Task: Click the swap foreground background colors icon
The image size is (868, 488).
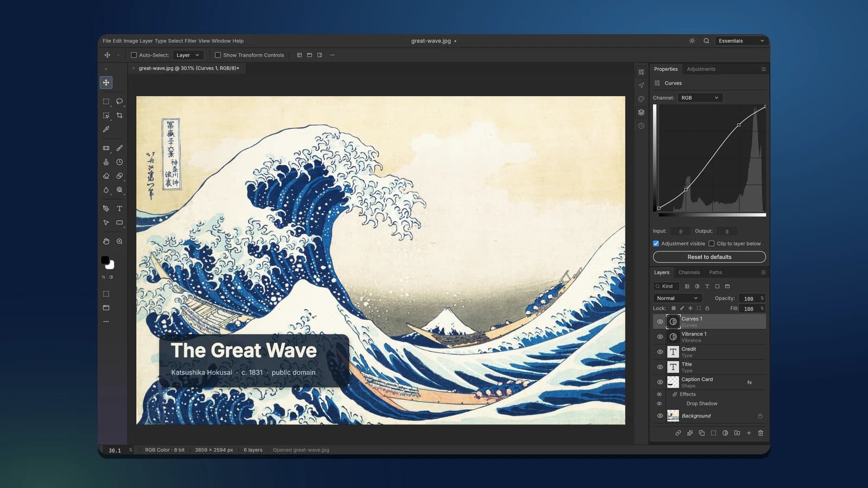Action: tap(104, 277)
